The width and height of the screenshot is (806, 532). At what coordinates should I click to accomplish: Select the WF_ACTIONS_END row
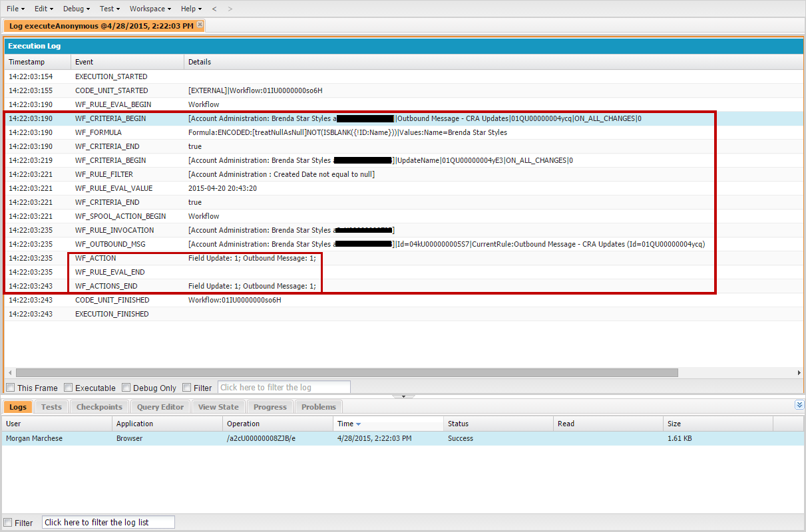pos(403,286)
